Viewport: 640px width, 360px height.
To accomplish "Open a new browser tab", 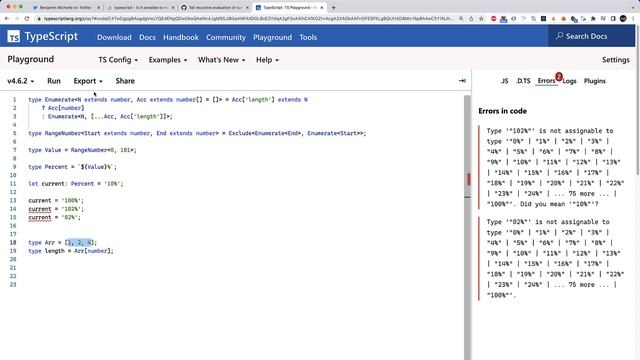I will click(x=333, y=7).
